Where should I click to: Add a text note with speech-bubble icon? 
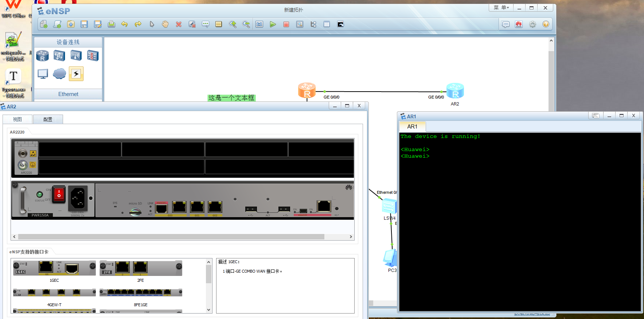(206, 24)
